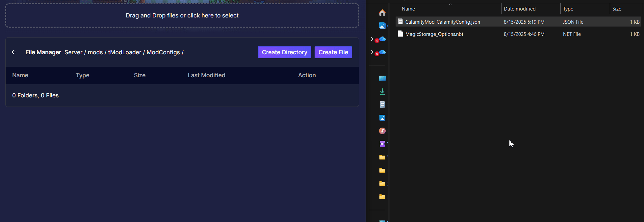Sort Explorer files by Date modified
The height and width of the screenshot is (222, 644).
coord(520,9)
